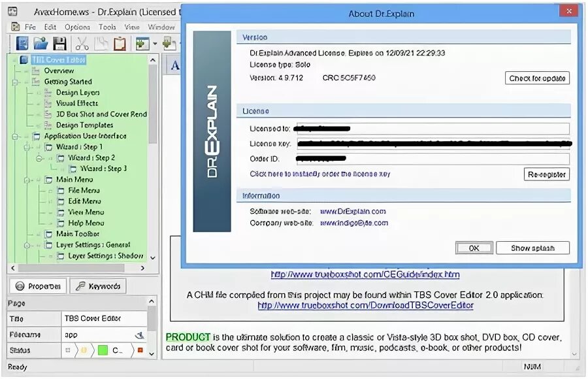Select TBS Cover Editor root tree node

[x=59, y=59]
